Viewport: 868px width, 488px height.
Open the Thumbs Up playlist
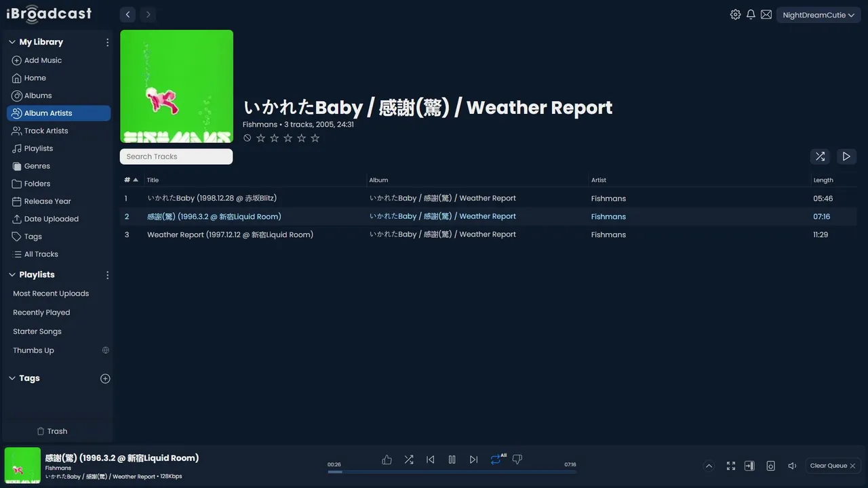coord(33,350)
